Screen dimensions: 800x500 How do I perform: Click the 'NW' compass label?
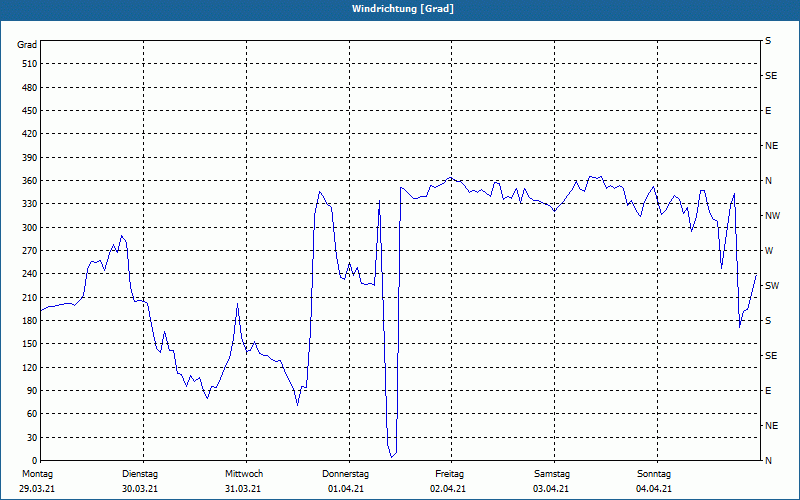pos(772,216)
